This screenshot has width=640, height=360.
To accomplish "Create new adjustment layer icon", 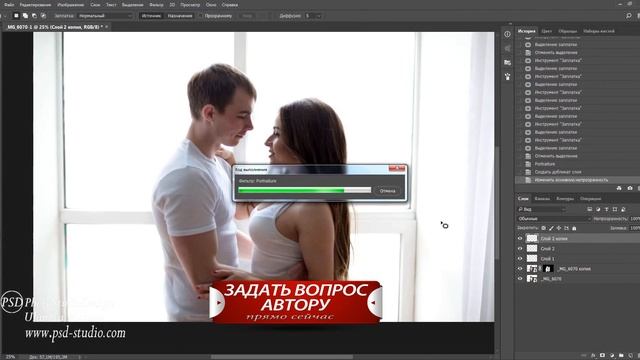I will [612, 356].
